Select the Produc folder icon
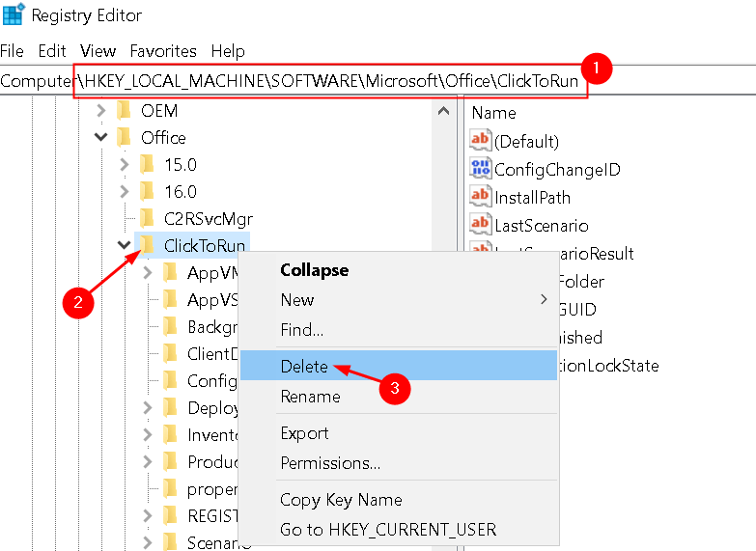Image resolution: width=756 pixels, height=551 pixels. point(170,461)
